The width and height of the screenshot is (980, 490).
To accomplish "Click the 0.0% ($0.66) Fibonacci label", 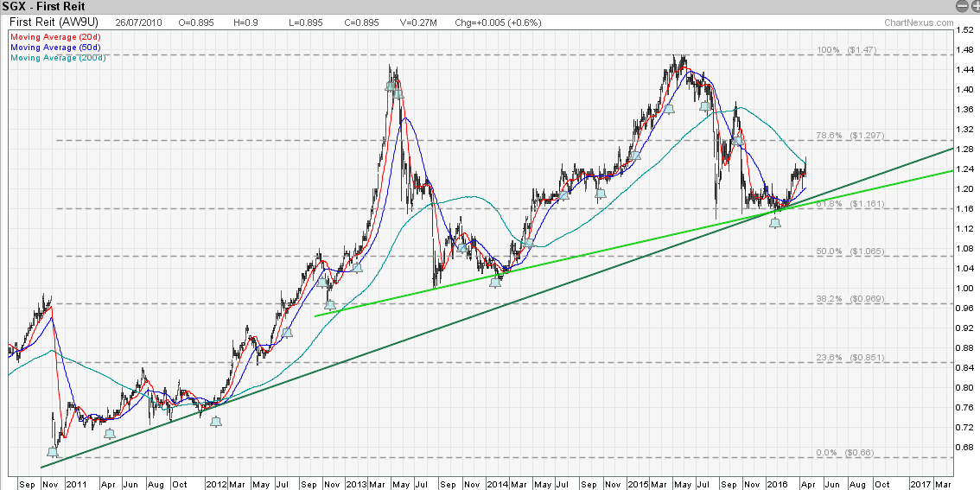I will (x=847, y=452).
